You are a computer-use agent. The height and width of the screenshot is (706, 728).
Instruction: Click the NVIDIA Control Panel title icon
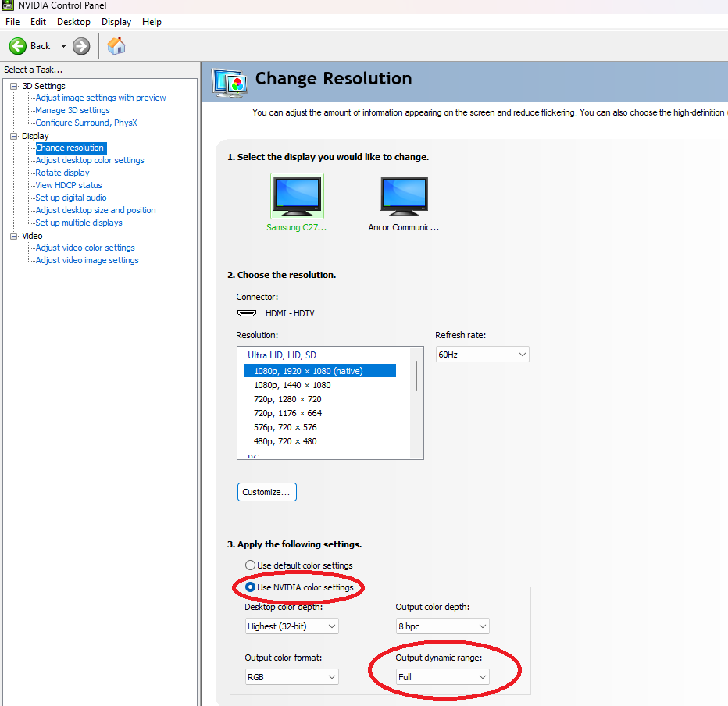[8, 5]
